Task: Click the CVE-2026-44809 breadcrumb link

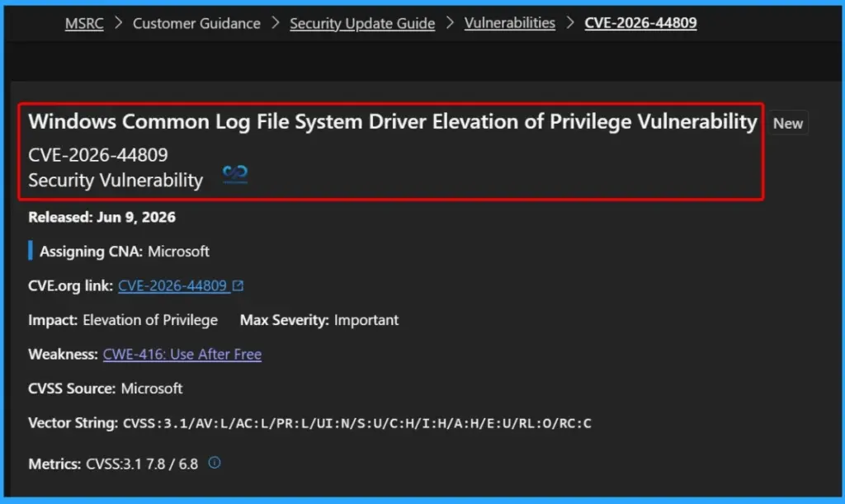Action: click(x=640, y=23)
